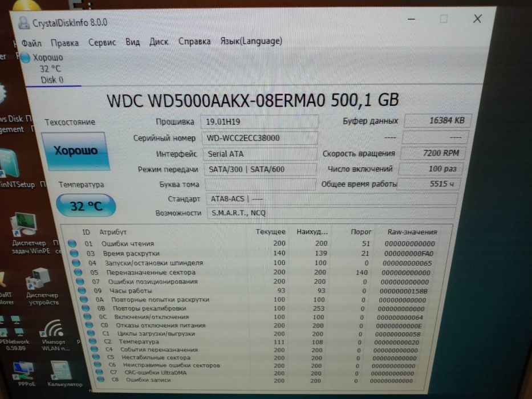Click the Хорошо health status button

pyautogui.click(x=75, y=150)
